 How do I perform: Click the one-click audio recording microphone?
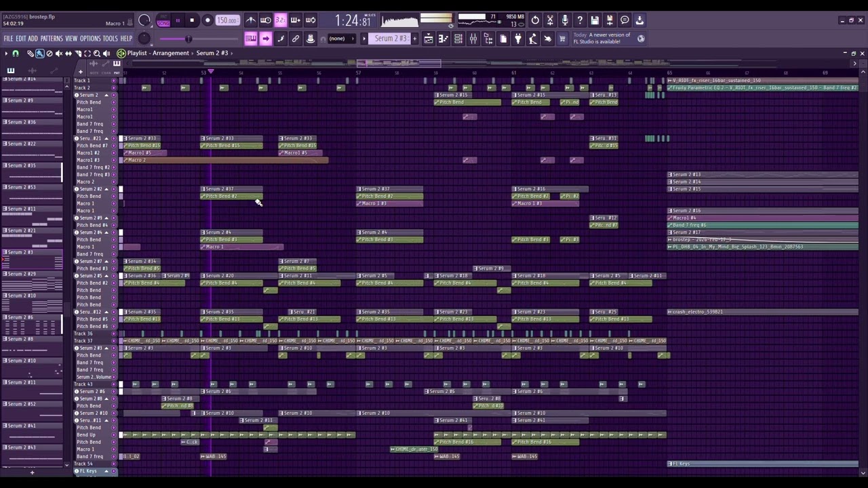pyautogui.click(x=565, y=20)
